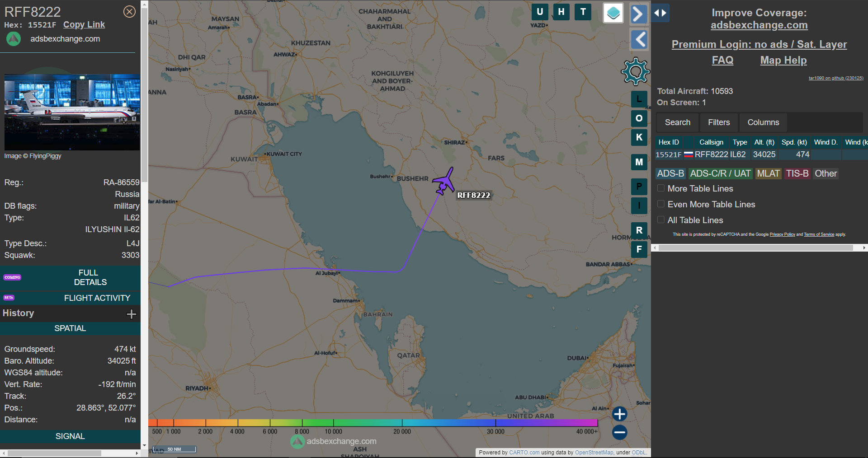Zoom in with the plus button
Viewport: 868px width, 458px height.
[x=619, y=414]
